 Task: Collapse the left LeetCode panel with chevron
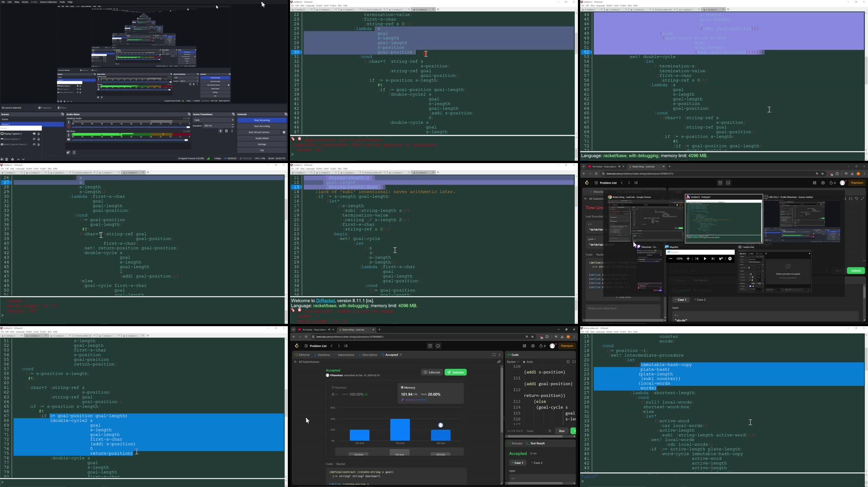point(499,355)
